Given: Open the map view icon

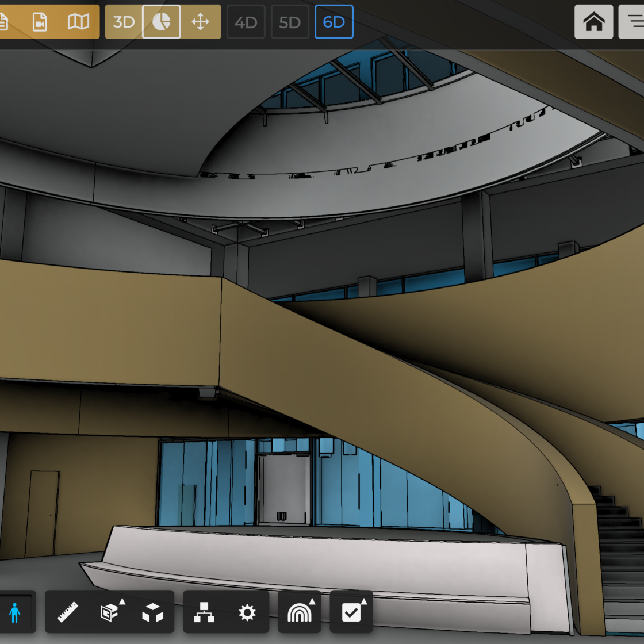Looking at the screenshot, I should (x=79, y=21).
